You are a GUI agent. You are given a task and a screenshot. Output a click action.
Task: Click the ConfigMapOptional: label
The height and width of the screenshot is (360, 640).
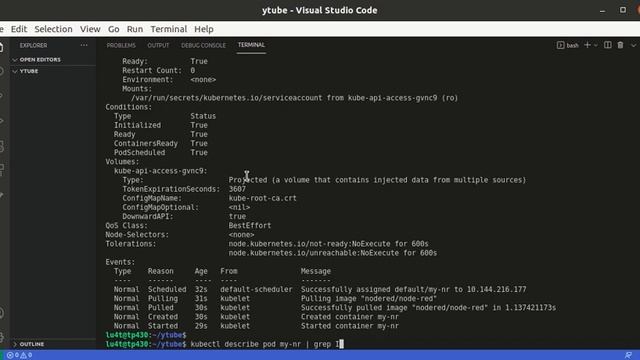tap(160, 207)
